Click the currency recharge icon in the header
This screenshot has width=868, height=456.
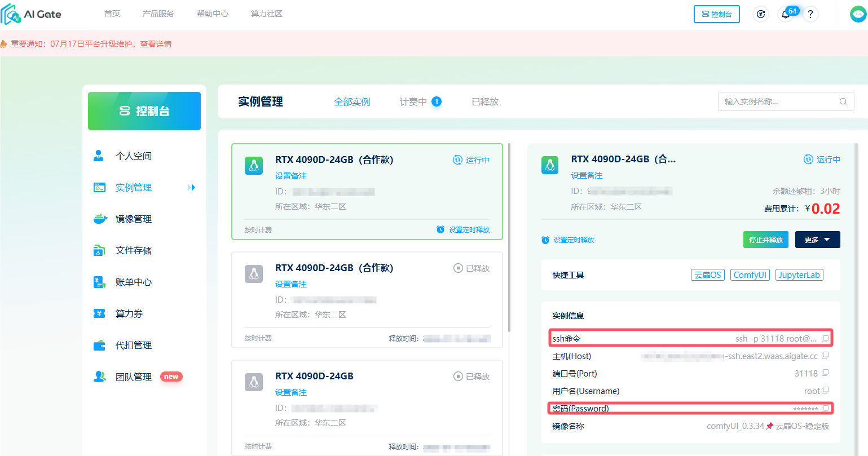point(760,14)
